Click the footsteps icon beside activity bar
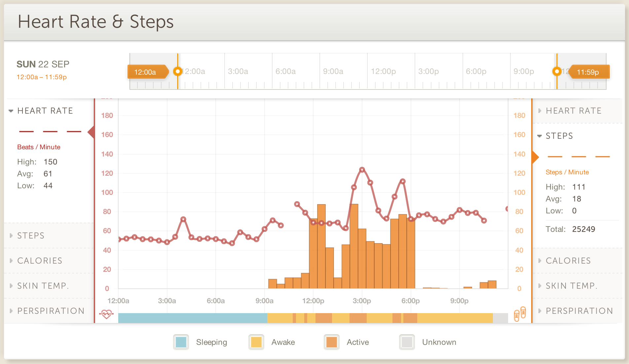This screenshot has height=364, width=629. point(520,314)
